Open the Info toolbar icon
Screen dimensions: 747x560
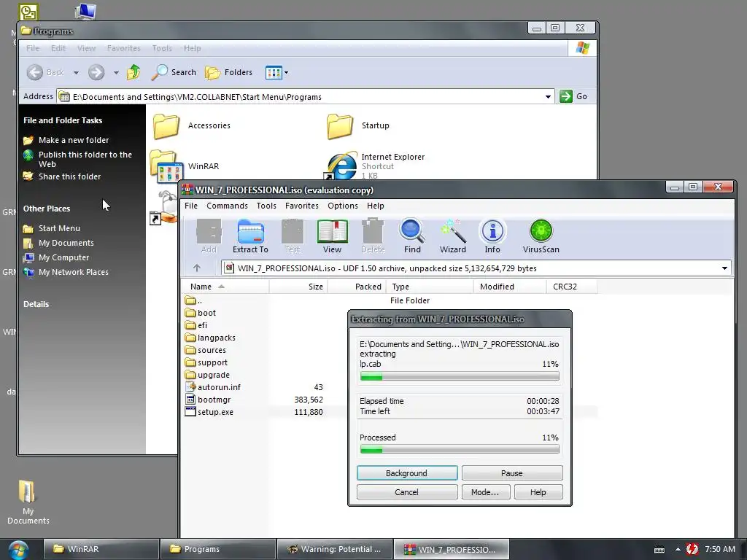[x=492, y=236]
